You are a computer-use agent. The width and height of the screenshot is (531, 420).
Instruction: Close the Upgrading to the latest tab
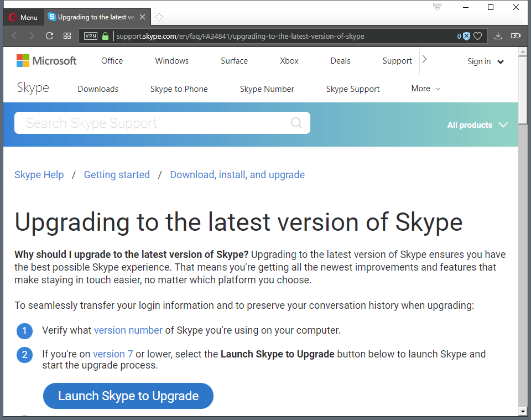[143, 17]
